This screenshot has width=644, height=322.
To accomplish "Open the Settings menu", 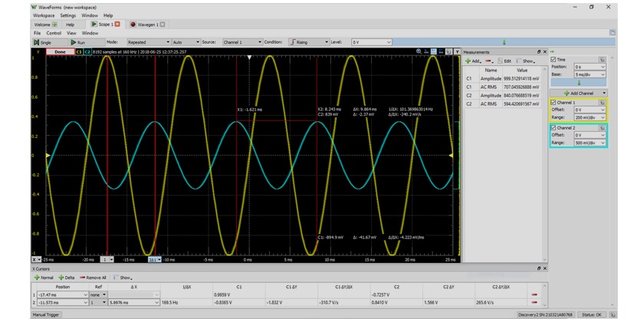I will coord(67,15).
